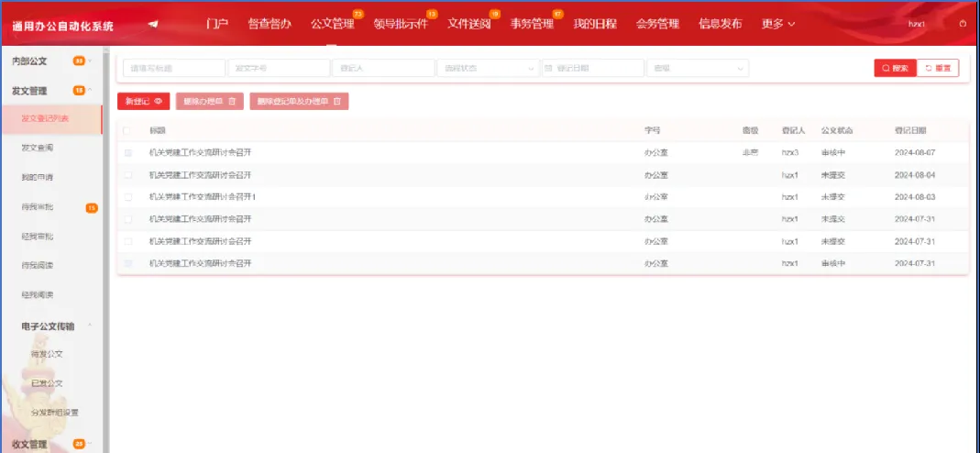Image resolution: width=980 pixels, height=453 pixels.
Task: Click the title 机关党建工作交流研讨会召开1
Action: pyautogui.click(x=203, y=197)
